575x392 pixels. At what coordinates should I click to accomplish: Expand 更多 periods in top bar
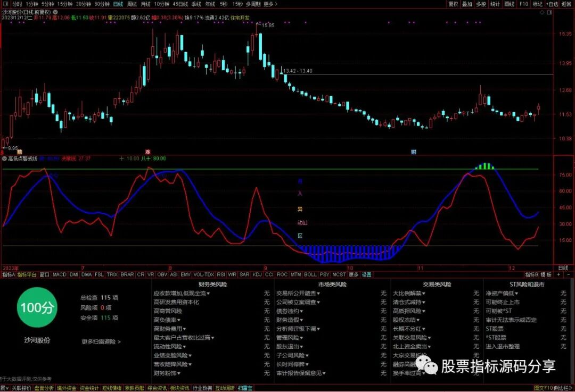(270, 4)
